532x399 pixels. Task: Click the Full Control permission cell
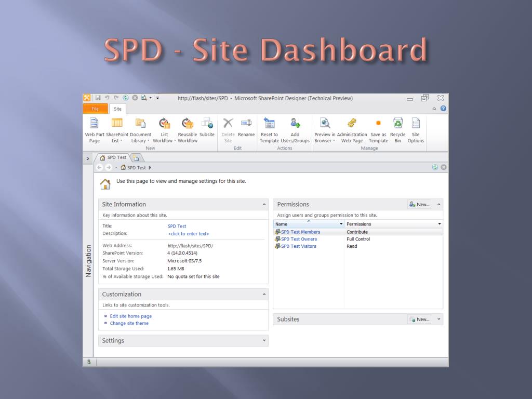[358, 239]
